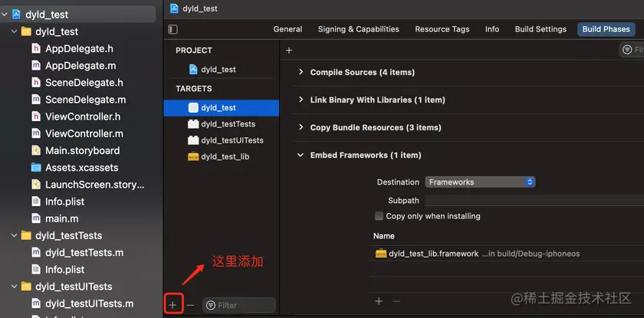Collapse the dyld_testTests folder group
Image resolution: width=644 pixels, height=318 pixels.
[x=15, y=235]
